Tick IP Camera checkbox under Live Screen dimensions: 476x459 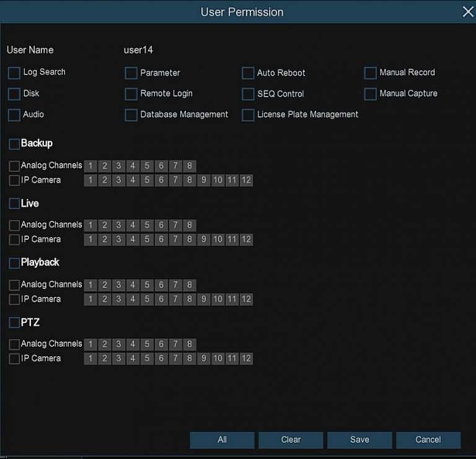click(14, 239)
